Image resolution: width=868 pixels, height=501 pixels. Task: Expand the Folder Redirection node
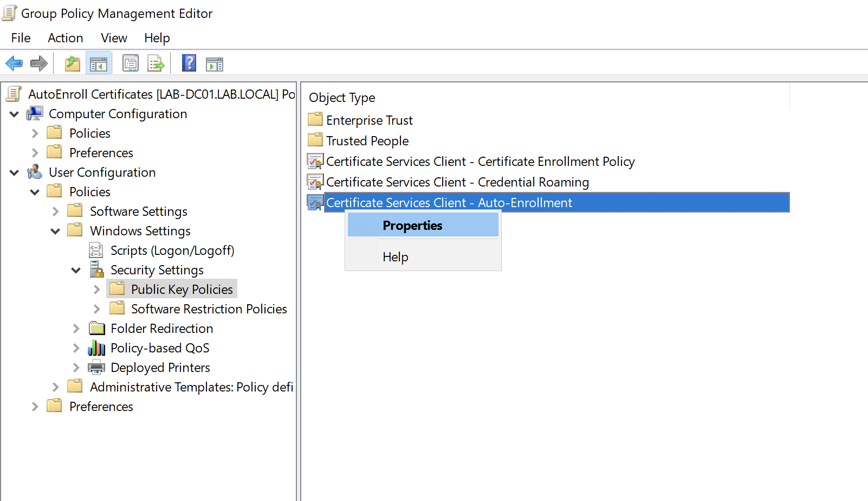tap(76, 329)
